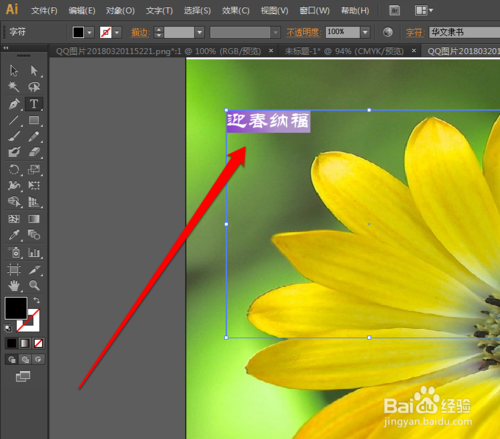Select the Slice tool
This screenshot has height=439, width=500.
coord(34,269)
